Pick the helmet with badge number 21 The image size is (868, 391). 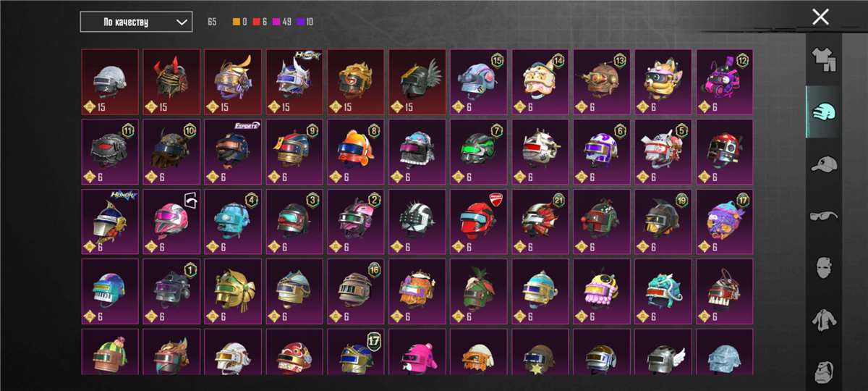[540, 222]
